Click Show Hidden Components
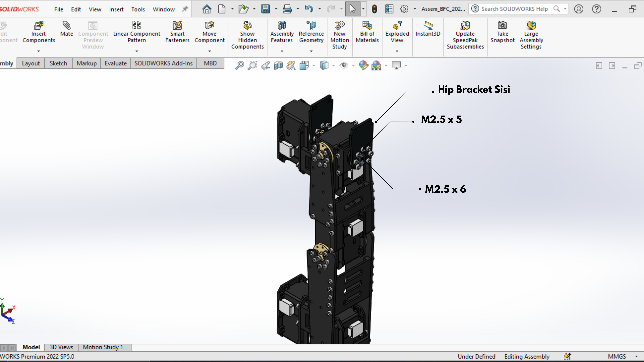Image resolution: width=644 pixels, height=362 pixels. coord(247,35)
